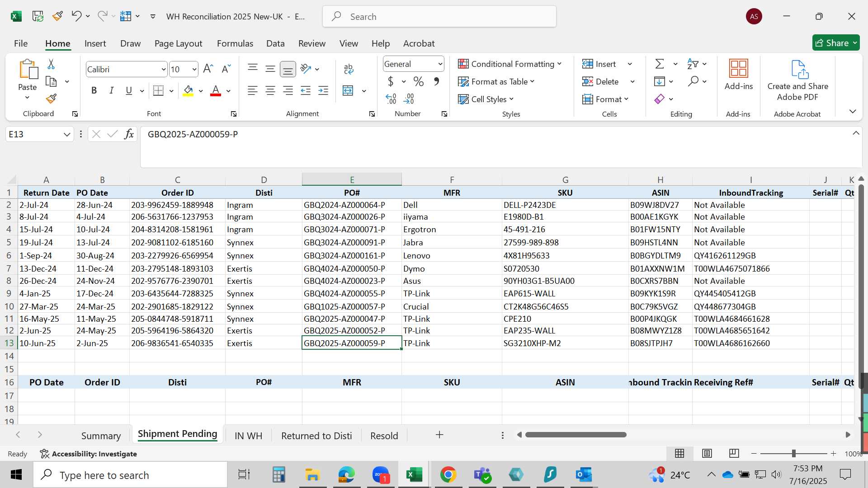Screen dimensions: 868x488
Task: Switch to the Insert ribbon tab
Action: pyautogui.click(x=95, y=43)
